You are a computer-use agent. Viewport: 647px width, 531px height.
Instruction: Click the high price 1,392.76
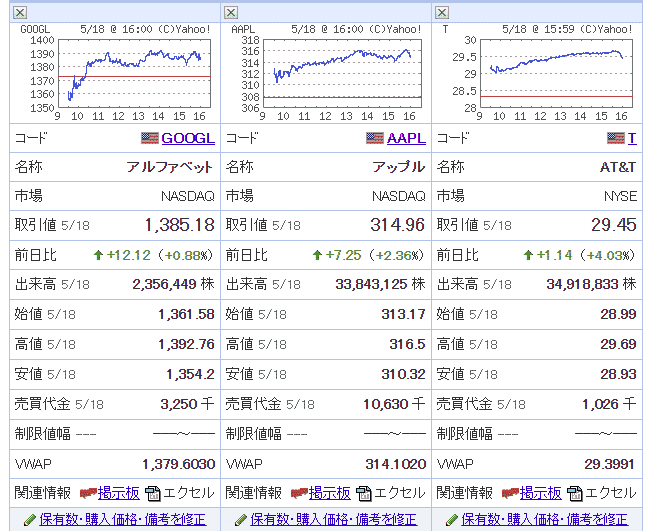[187, 344]
